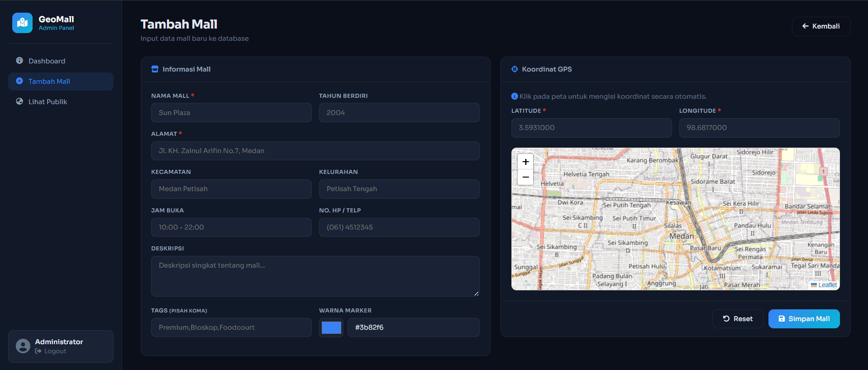Log out via the Logout link
The width and height of the screenshot is (868, 370).
[51, 351]
